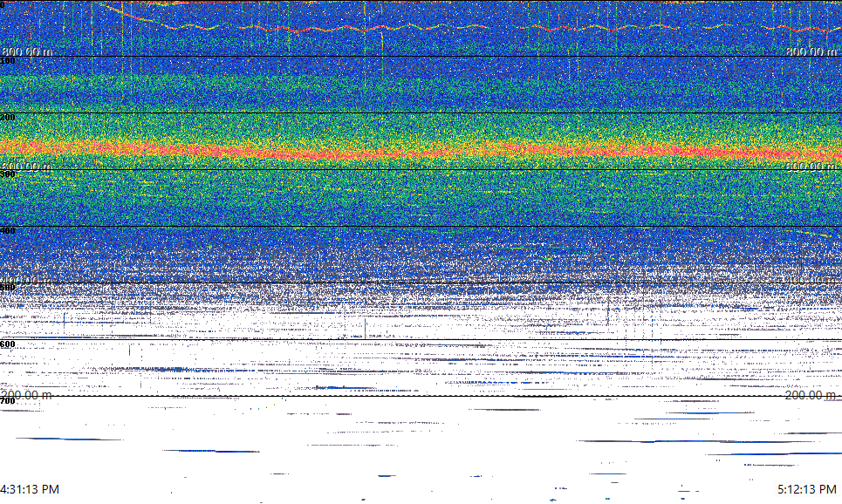The width and height of the screenshot is (842, 504).
Task: Click the bold 100 depth gridline label
Action: pos(8,61)
